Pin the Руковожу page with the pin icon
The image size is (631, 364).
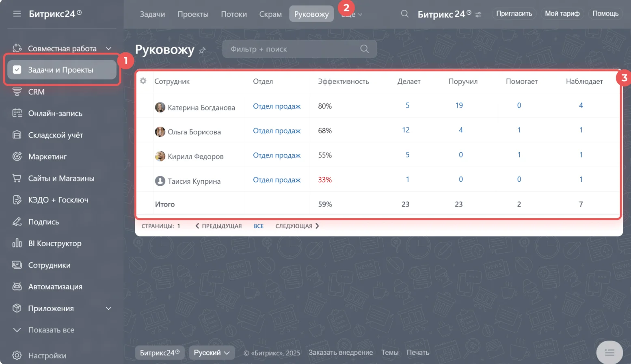202,50
